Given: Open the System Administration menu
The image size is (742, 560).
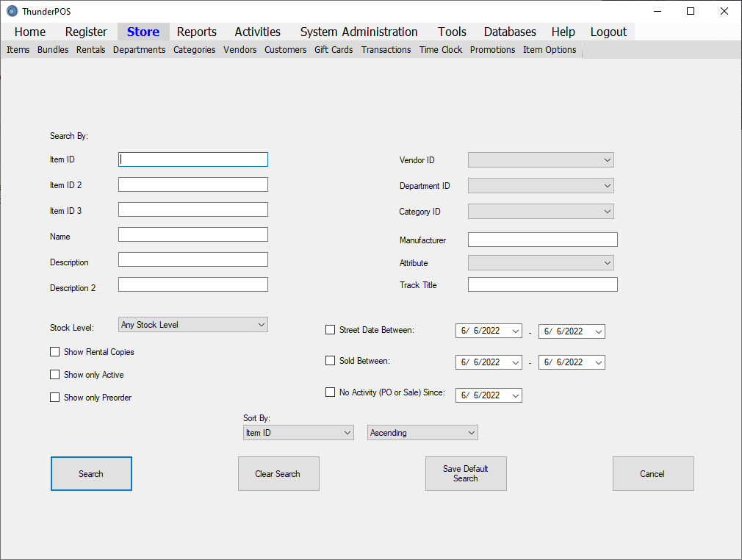Looking at the screenshot, I should tap(359, 32).
